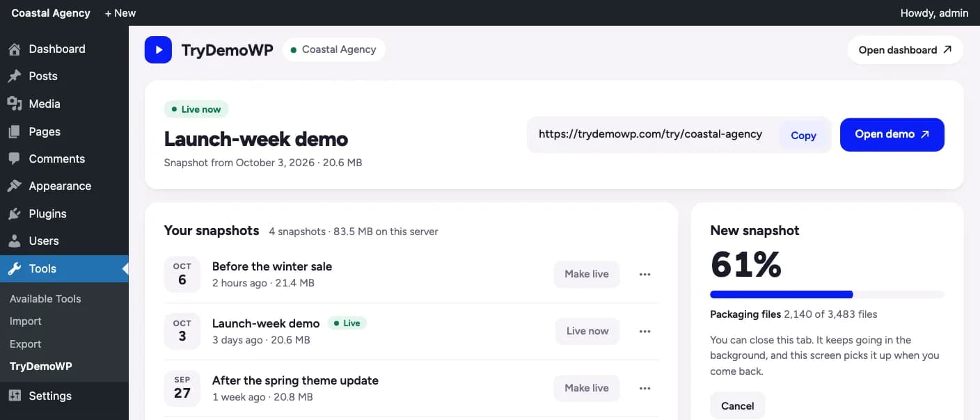Click the TryDemoWP play logo icon
The image size is (980, 420).
point(158,50)
